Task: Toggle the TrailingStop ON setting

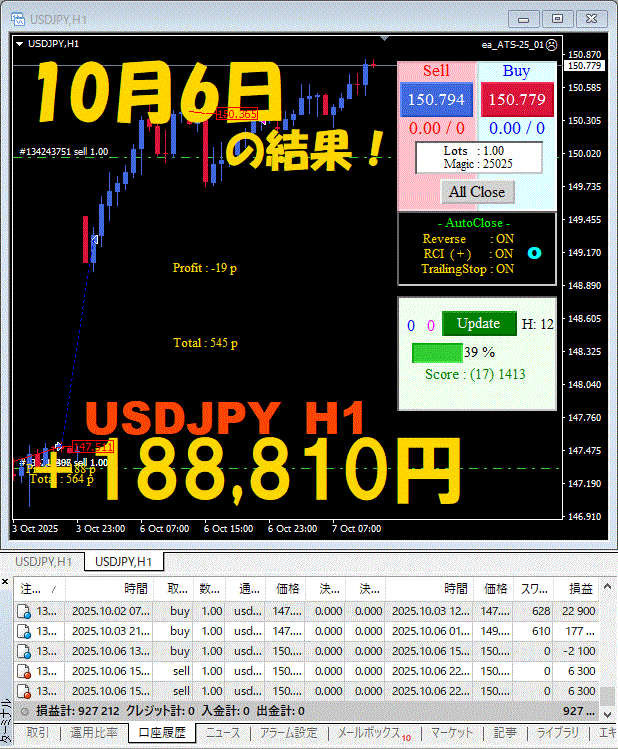Action: (x=468, y=269)
